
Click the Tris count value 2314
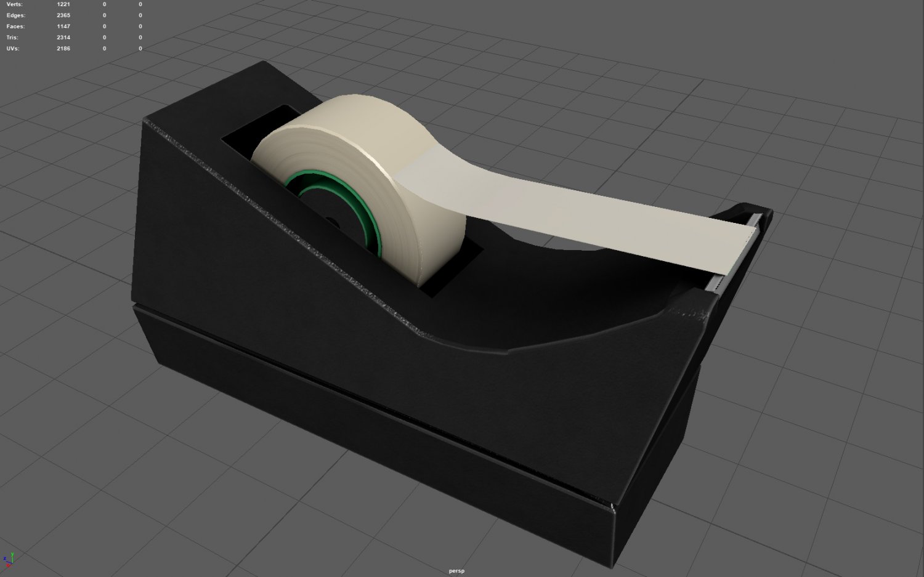[x=63, y=37]
